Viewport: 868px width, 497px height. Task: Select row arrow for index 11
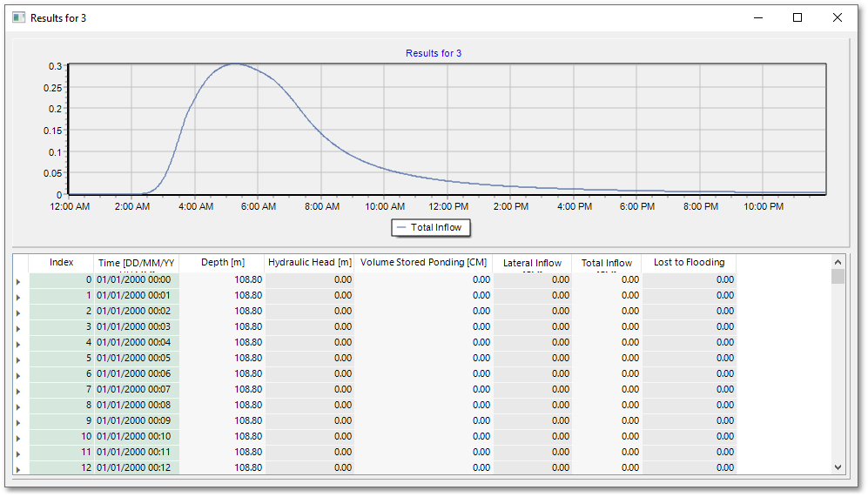click(x=18, y=453)
